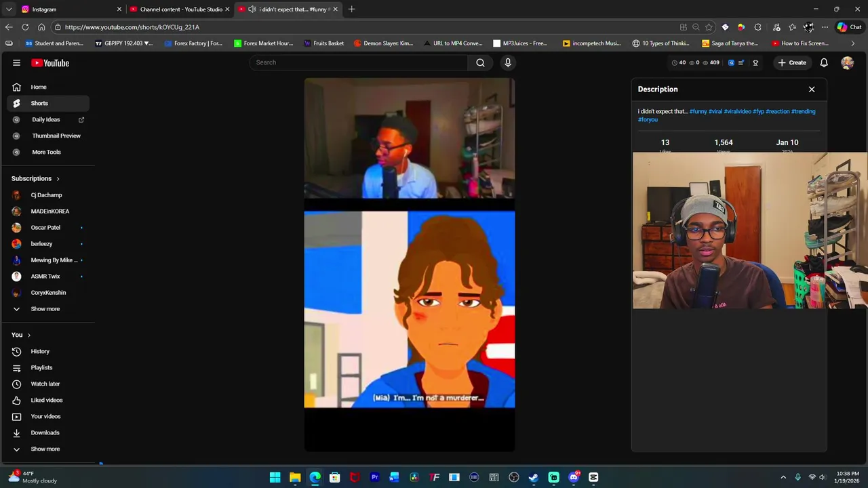
Task: Open the notifications bell
Action: pos(824,62)
